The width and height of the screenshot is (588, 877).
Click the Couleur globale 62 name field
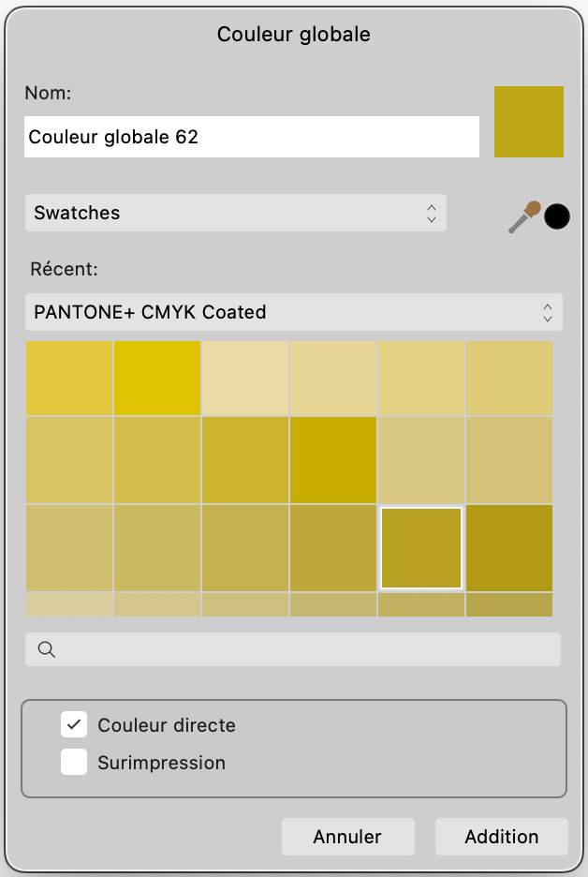point(252,137)
